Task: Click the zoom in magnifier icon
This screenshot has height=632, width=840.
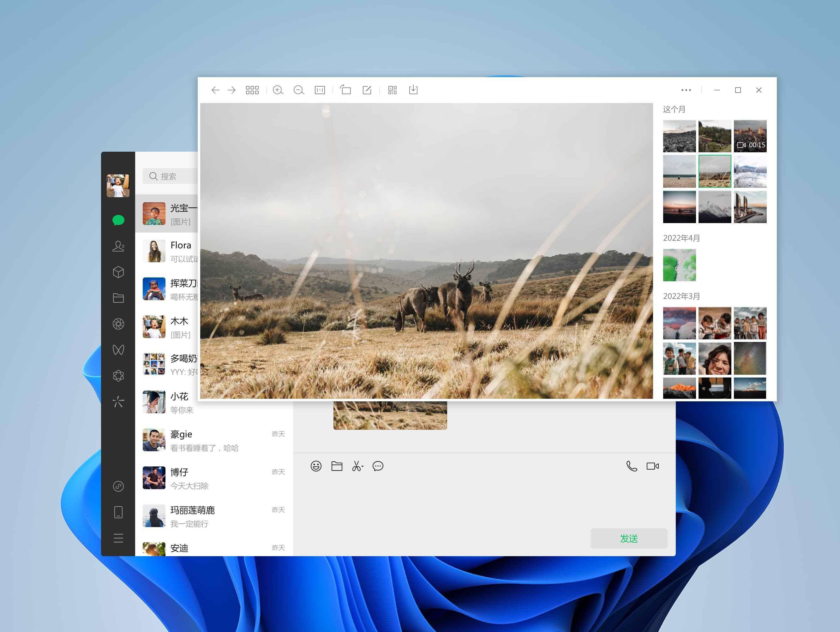Action: click(278, 90)
